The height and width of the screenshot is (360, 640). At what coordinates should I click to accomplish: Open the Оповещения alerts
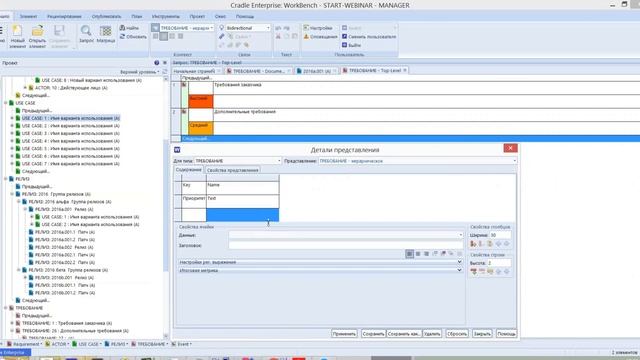[x=320, y=37]
